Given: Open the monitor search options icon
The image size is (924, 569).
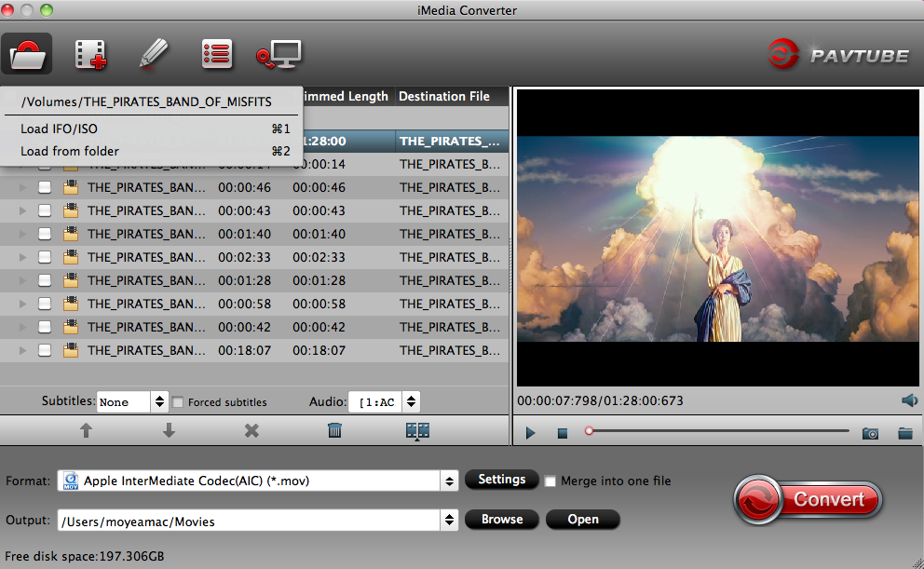Looking at the screenshot, I should [x=279, y=55].
